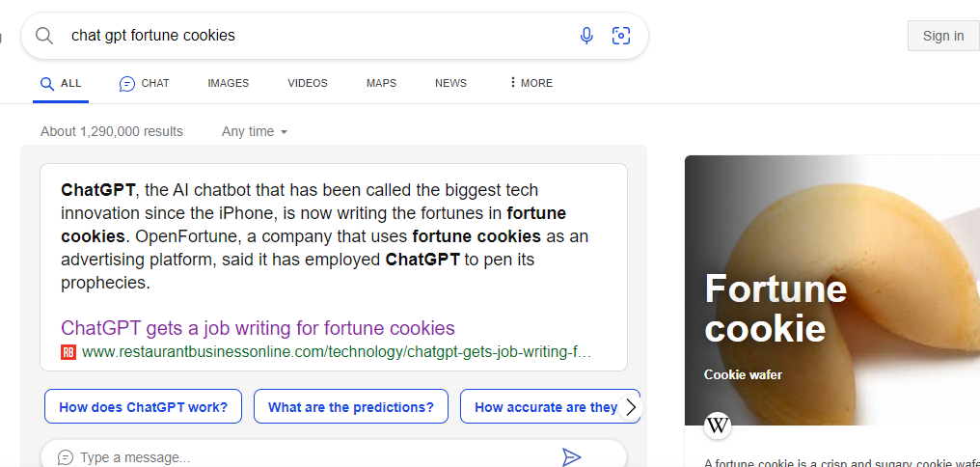Screen dimensions: 980x467
Task: Click the Wikipedia logo on Fortune cookie card
Action: coord(718,426)
